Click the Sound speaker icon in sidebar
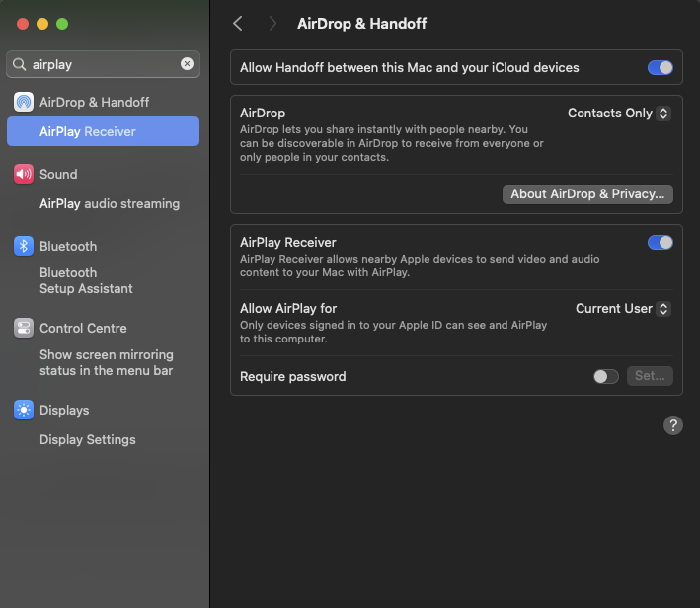The width and height of the screenshot is (700, 608). point(24,174)
